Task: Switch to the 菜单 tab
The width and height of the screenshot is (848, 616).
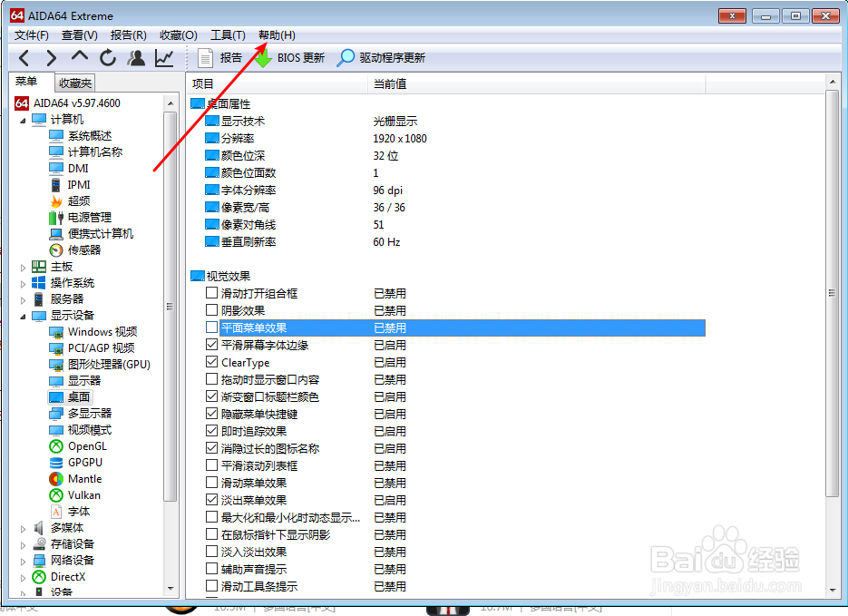Action: (x=26, y=82)
